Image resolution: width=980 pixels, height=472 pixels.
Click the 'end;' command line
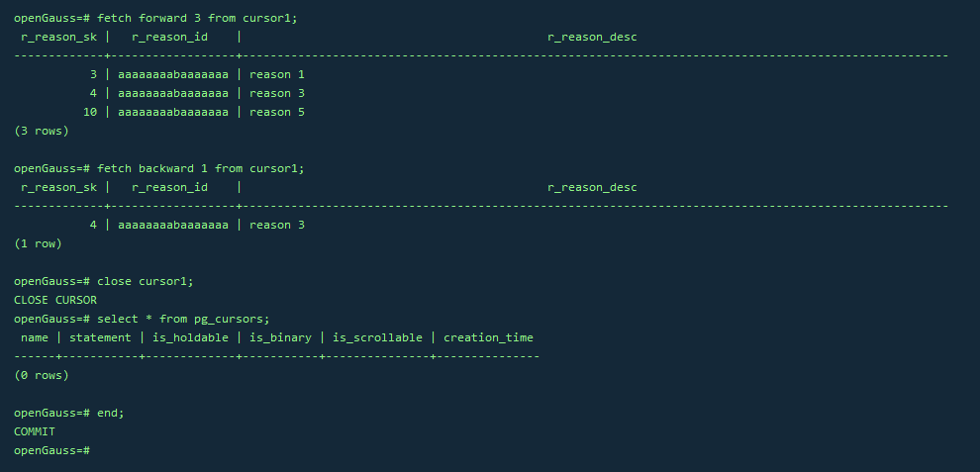coord(111,413)
